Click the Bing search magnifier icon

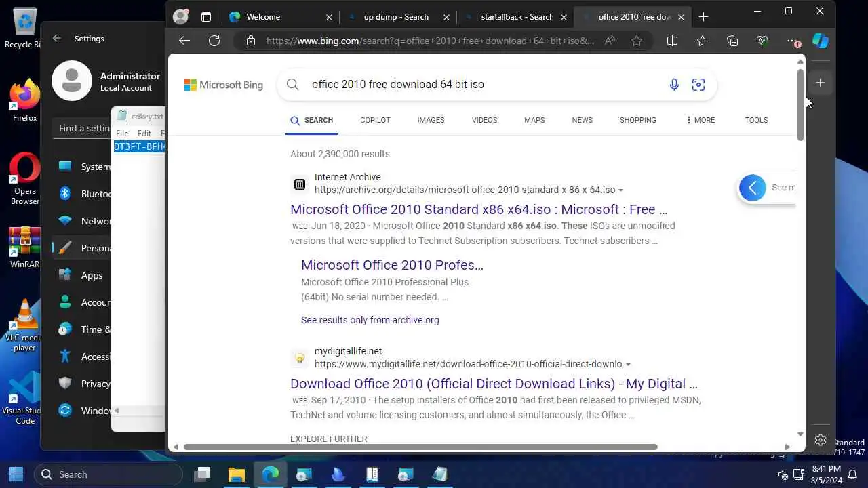click(x=292, y=85)
